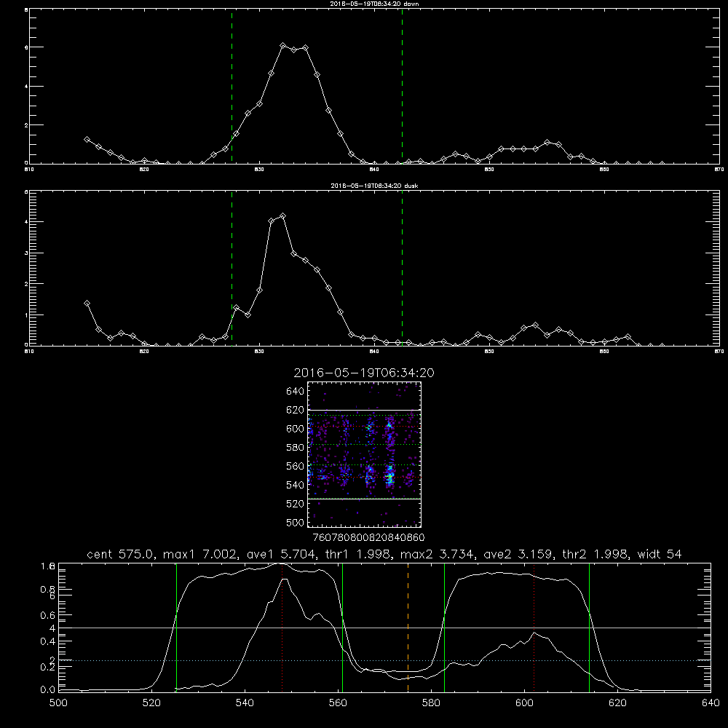This screenshot has width=728, height=728.
Task: Click the lower white horizontal line on heatmap
Action: [365, 499]
